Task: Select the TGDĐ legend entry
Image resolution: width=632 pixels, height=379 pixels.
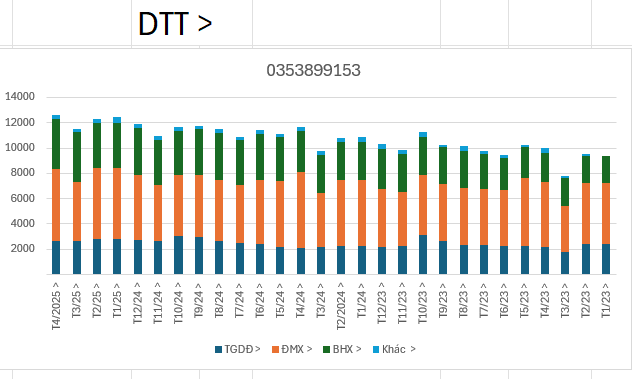Action: pyautogui.click(x=238, y=349)
